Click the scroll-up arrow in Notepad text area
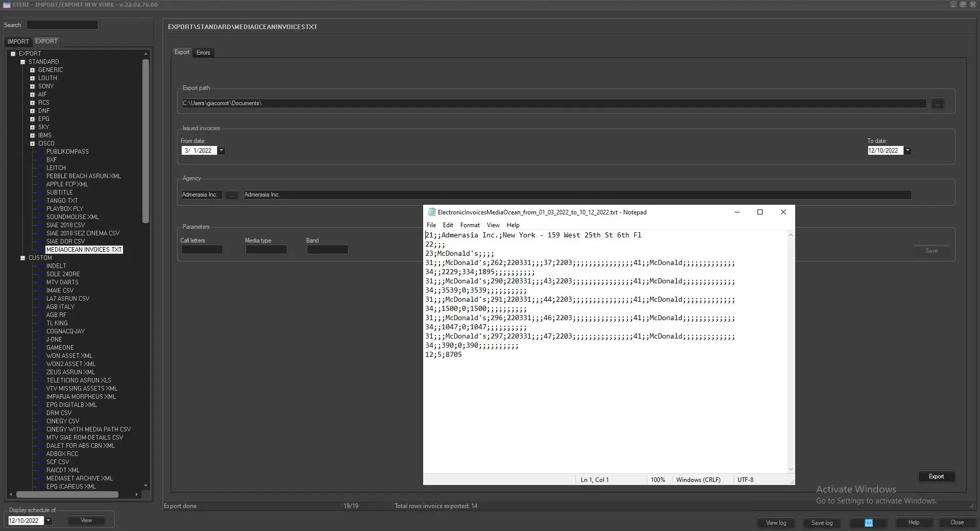 pyautogui.click(x=791, y=235)
